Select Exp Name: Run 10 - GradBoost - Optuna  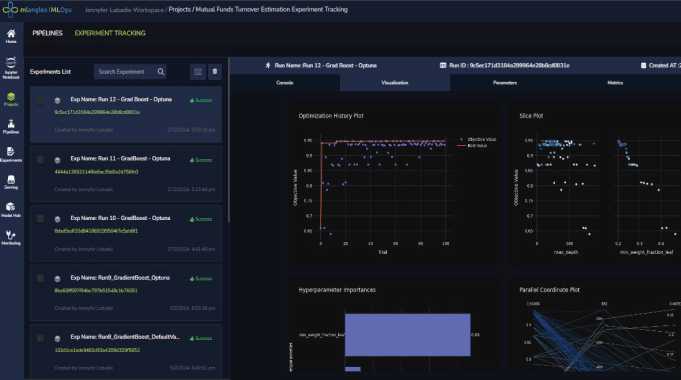(120, 218)
